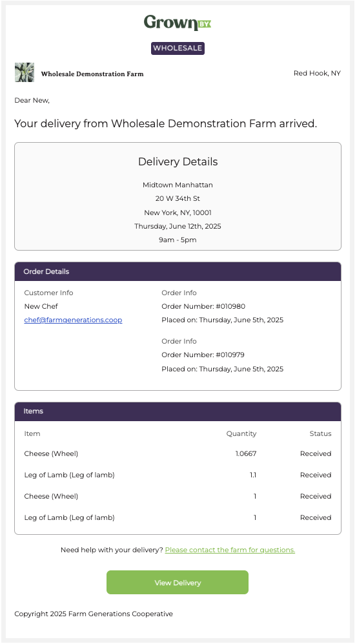Click the Wholesale badge
Screen dimensions: 357x644
[x=178, y=48]
